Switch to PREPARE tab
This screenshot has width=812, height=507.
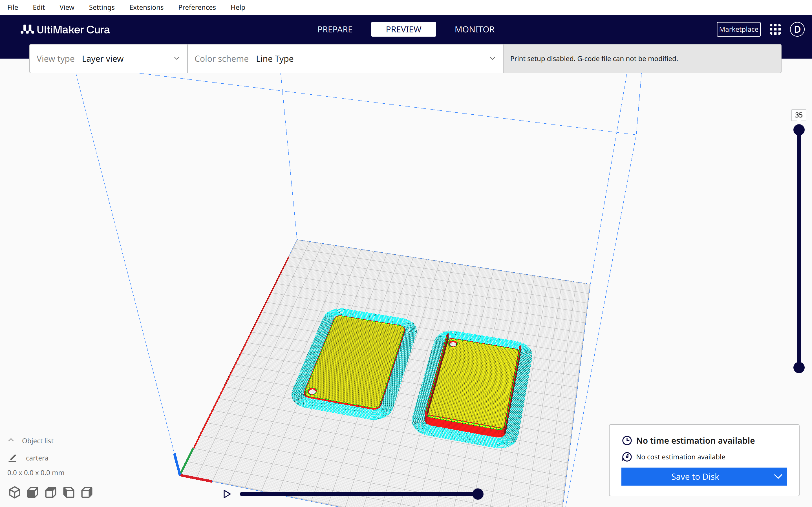[x=335, y=29]
